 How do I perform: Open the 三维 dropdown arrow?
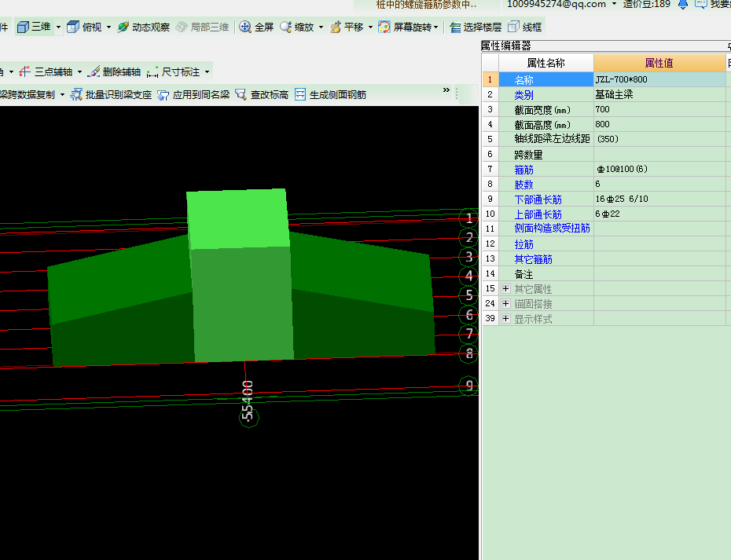tap(58, 27)
